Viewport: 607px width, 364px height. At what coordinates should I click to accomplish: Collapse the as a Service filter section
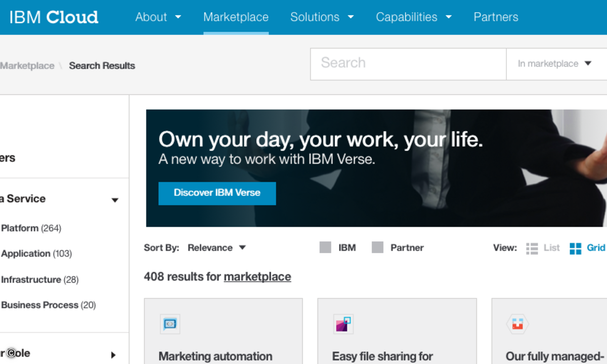tap(115, 200)
